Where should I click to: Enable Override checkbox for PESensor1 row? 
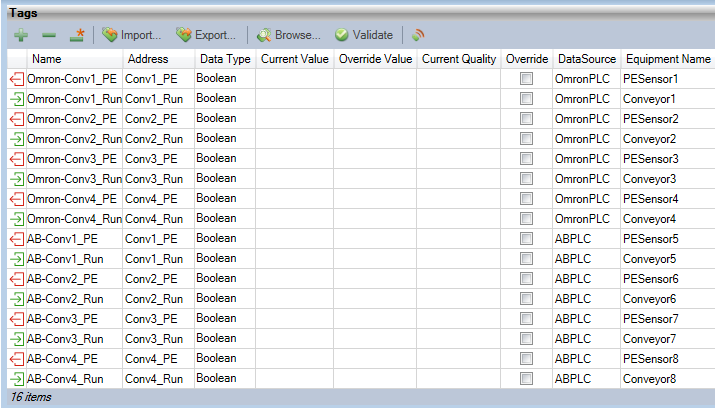click(x=526, y=79)
